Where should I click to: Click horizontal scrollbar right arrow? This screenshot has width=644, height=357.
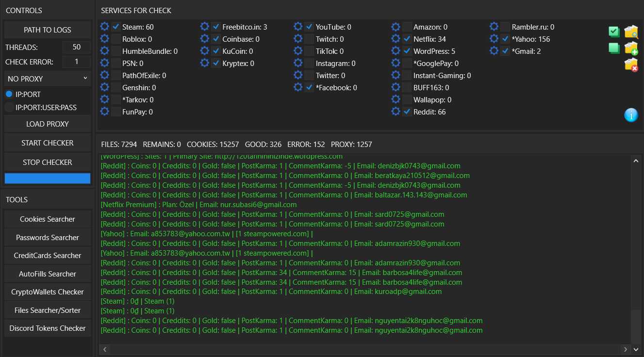(626, 349)
